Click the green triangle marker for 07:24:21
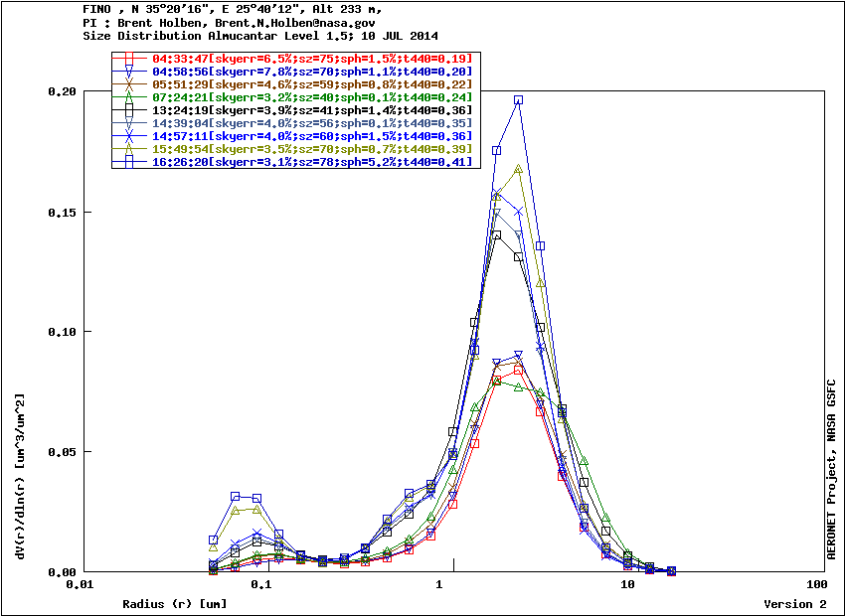845x616 pixels. [x=128, y=97]
